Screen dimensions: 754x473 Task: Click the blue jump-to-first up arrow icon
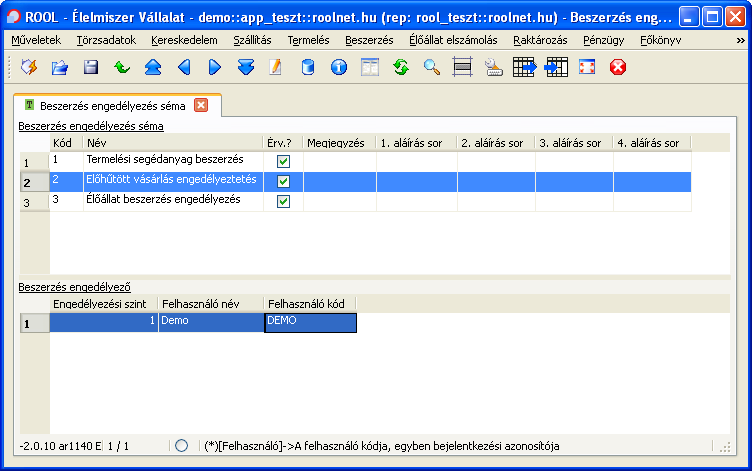[x=153, y=67]
